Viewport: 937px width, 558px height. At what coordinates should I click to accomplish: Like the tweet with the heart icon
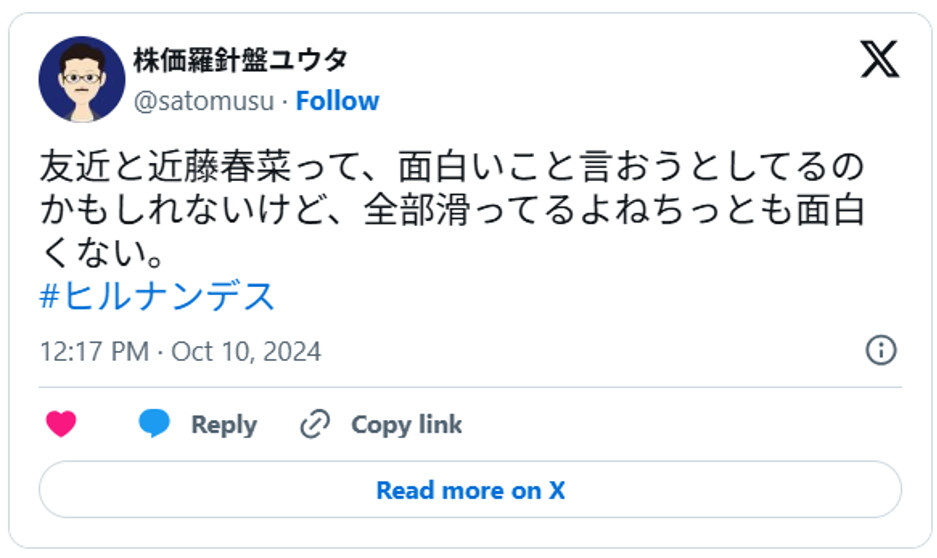tap(61, 424)
